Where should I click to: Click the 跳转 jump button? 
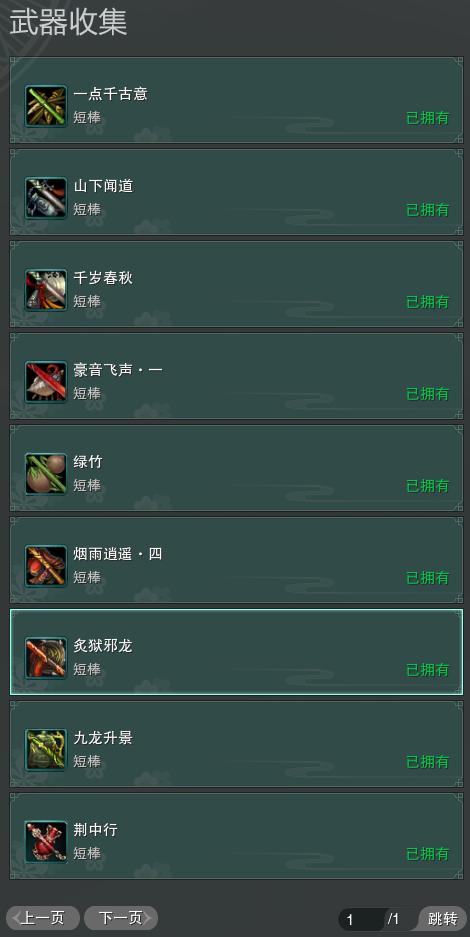(443, 918)
